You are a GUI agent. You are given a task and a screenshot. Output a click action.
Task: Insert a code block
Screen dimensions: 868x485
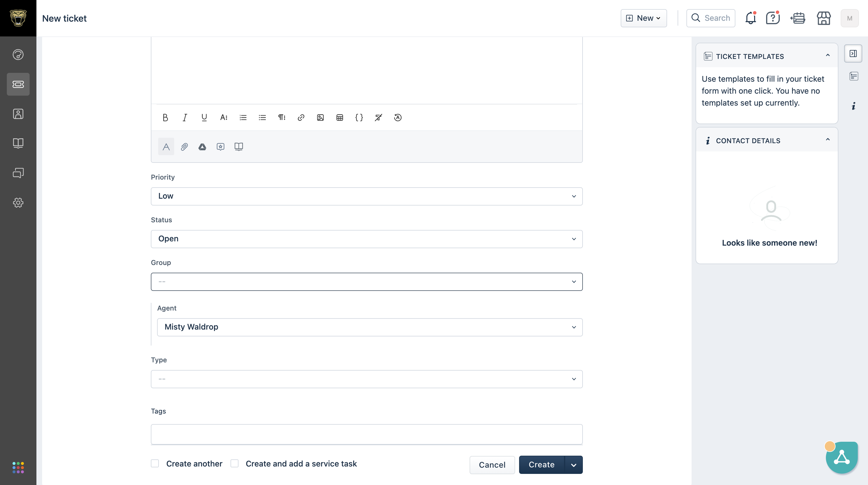click(359, 118)
